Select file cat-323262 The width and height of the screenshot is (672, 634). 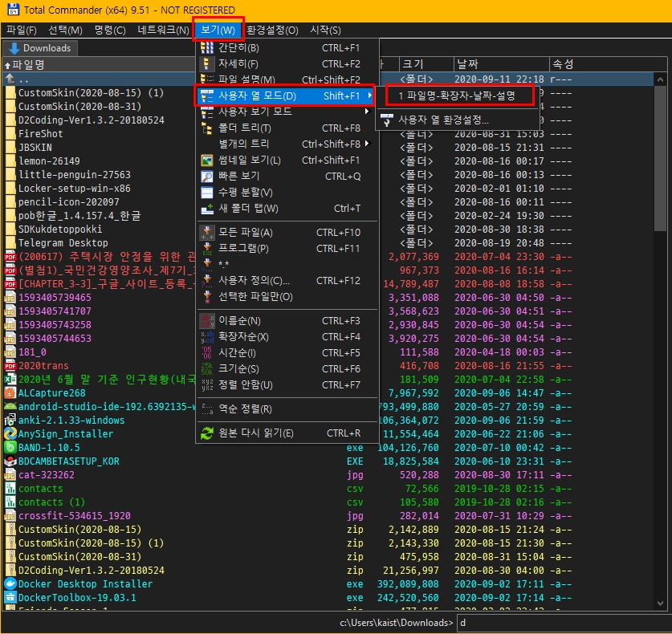coord(47,474)
